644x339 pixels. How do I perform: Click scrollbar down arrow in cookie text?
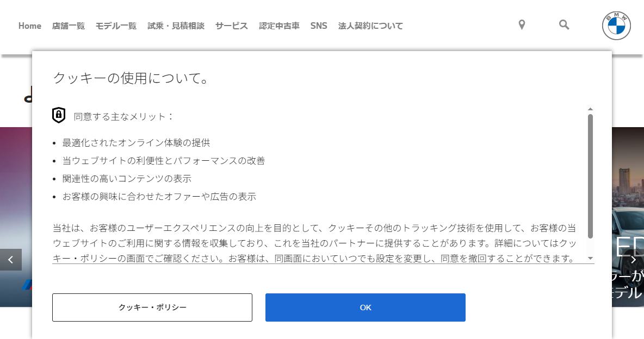(x=590, y=258)
